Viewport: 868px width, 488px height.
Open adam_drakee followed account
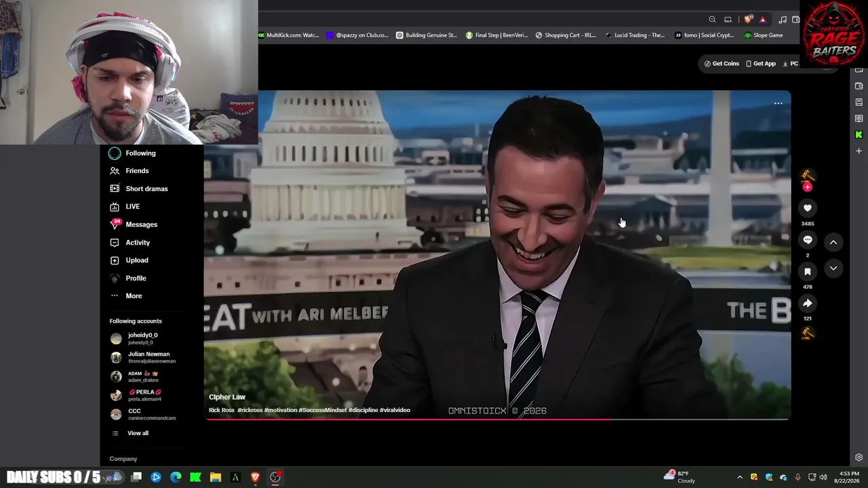point(135,376)
